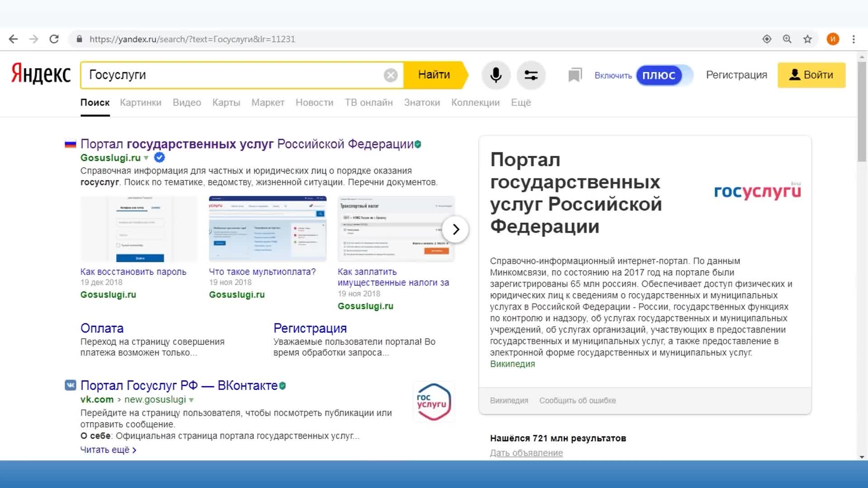Click the Войти login button

point(811,75)
